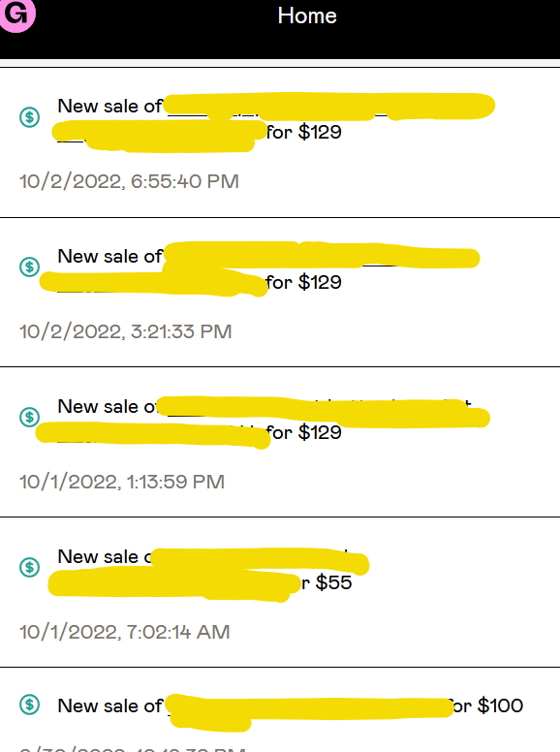
Task: Open sale notification dated 10/2/2022, 6:55:40 PM
Action: click(x=280, y=142)
